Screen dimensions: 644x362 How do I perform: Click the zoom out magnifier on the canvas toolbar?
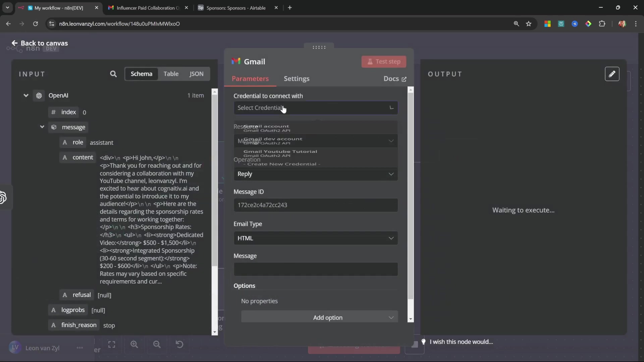[157, 345]
